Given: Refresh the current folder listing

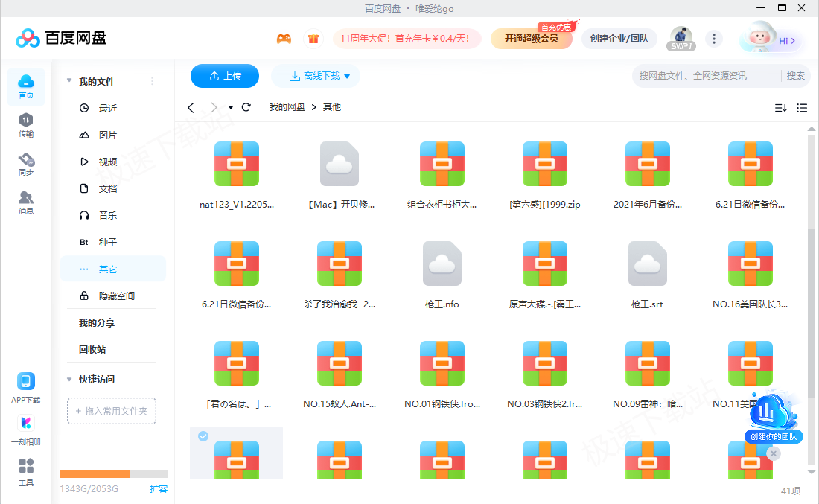Looking at the screenshot, I should (x=246, y=107).
